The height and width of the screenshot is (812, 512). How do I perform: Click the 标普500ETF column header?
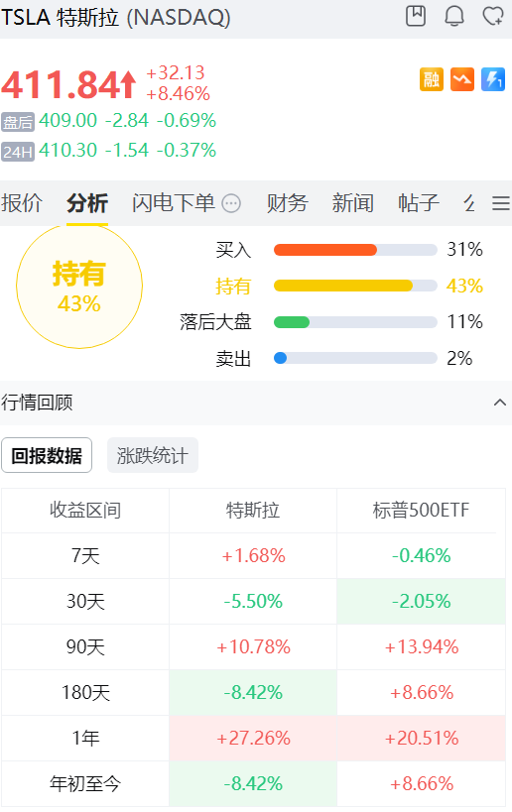(421, 510)
